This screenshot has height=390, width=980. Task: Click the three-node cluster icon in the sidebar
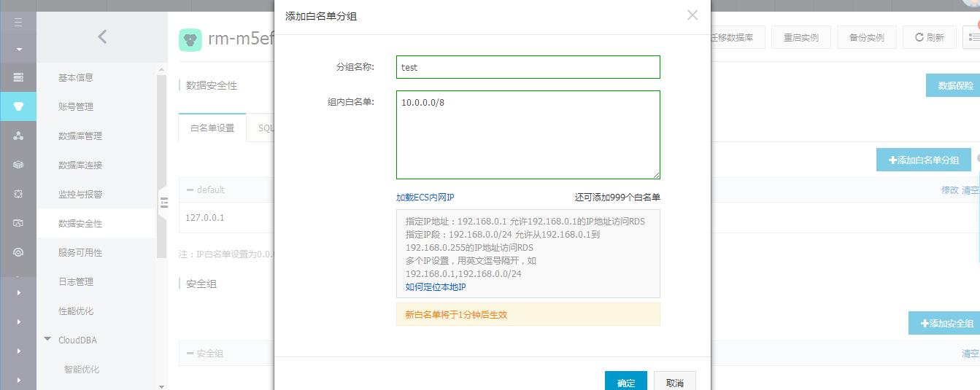click(x=18, y=136)
